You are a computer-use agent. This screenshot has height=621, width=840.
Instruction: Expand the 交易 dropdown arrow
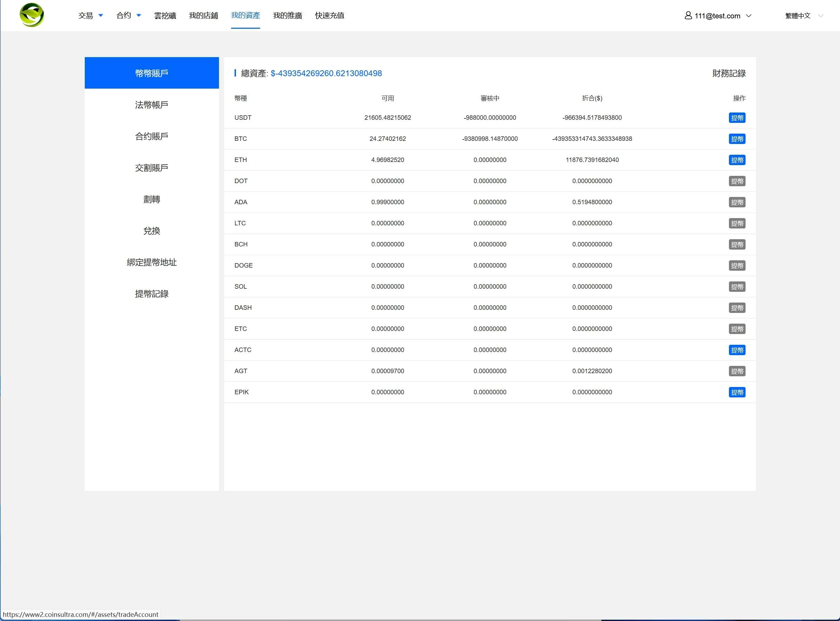coord(101,16)
